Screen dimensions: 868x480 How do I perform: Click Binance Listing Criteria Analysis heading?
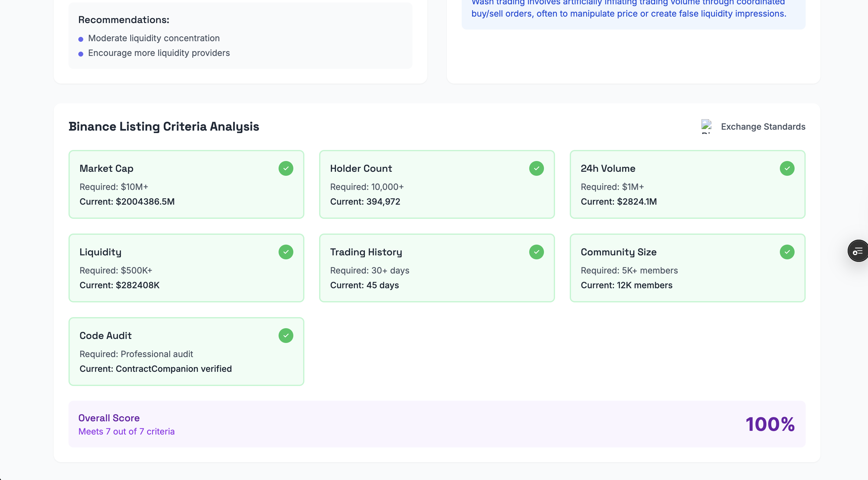click(164, 126)
